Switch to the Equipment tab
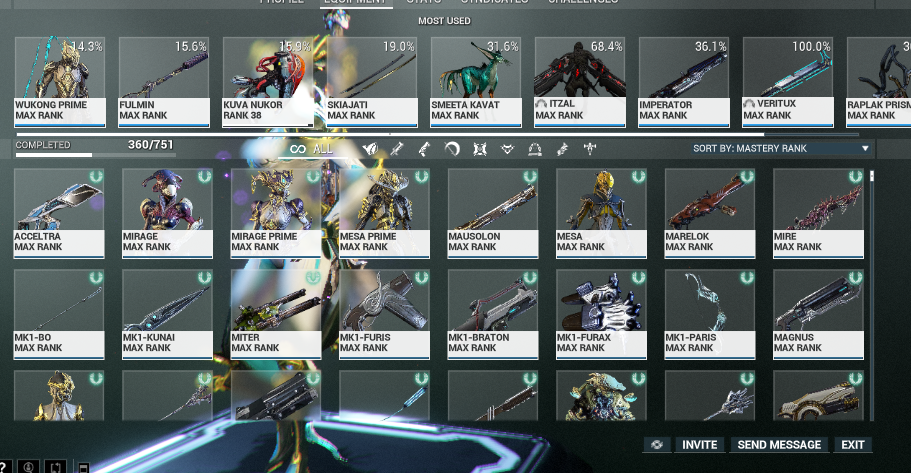Screen dimensions: 911x473 (356, 2)
